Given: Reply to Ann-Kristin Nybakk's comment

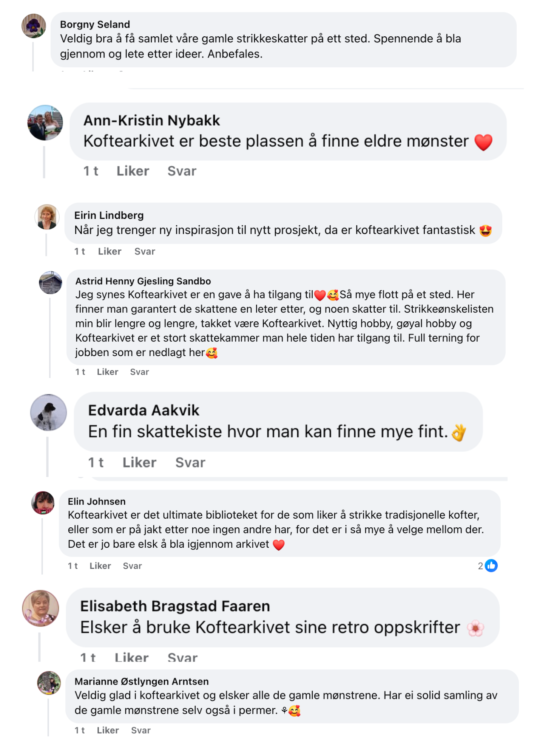Looking at the screenshot, I should coord(182,171).
